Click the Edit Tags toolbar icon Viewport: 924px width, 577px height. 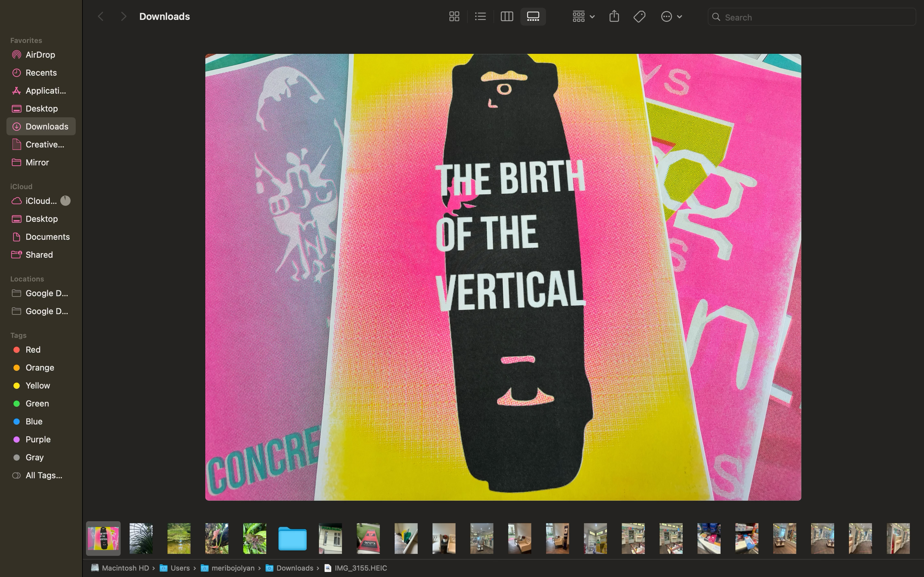[639, 16]
